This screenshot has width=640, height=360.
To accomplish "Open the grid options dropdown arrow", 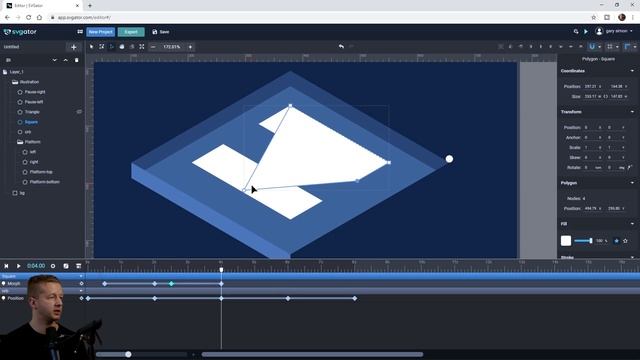I will click(617, 47).
